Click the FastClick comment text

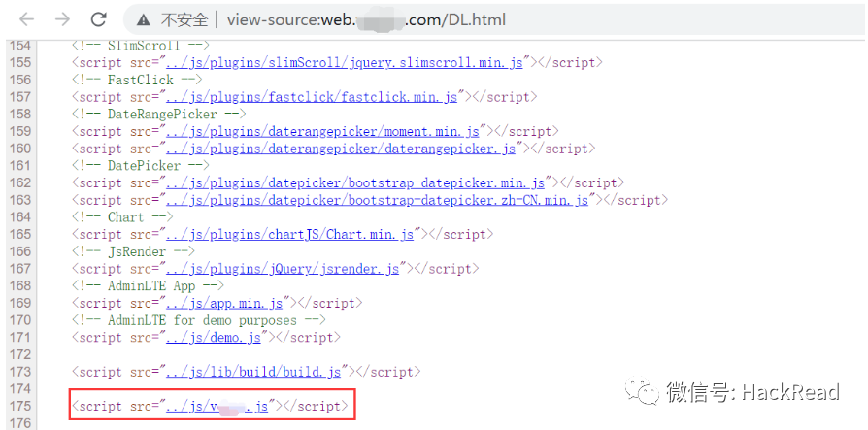pos(137,80)
